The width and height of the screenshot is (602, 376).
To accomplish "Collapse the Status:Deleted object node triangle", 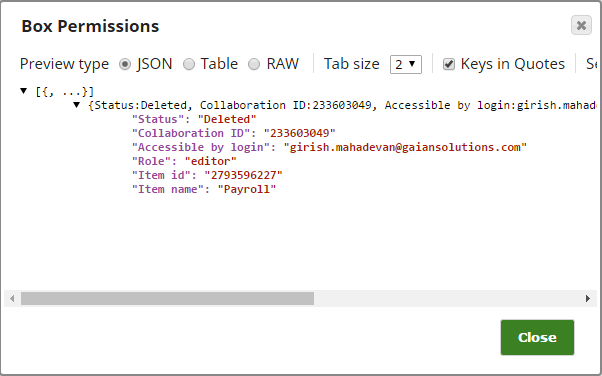I will (76, 105).
